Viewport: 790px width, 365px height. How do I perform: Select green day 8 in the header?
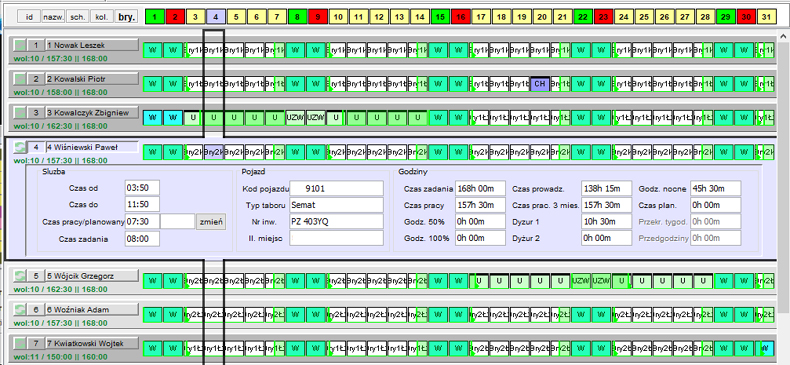[297, 17]
